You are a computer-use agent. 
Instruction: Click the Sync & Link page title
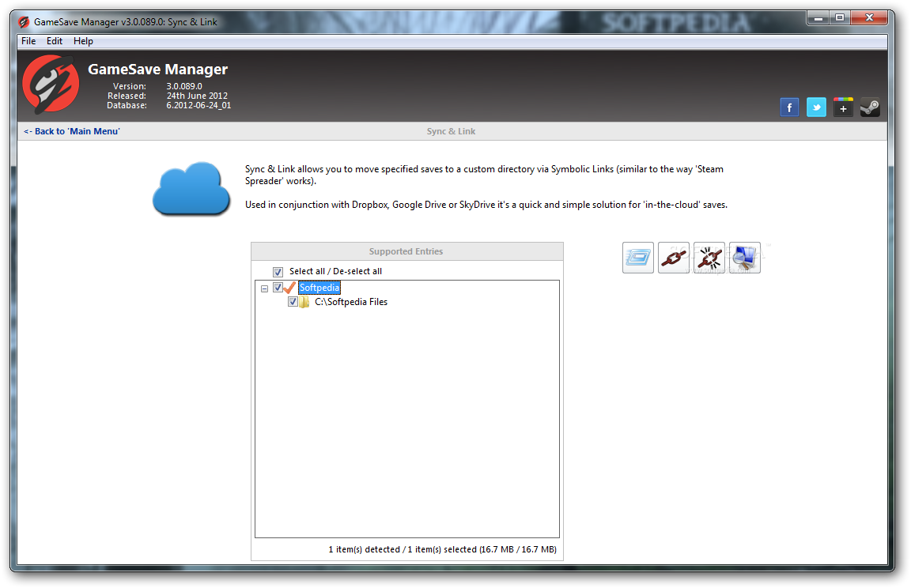451,131
